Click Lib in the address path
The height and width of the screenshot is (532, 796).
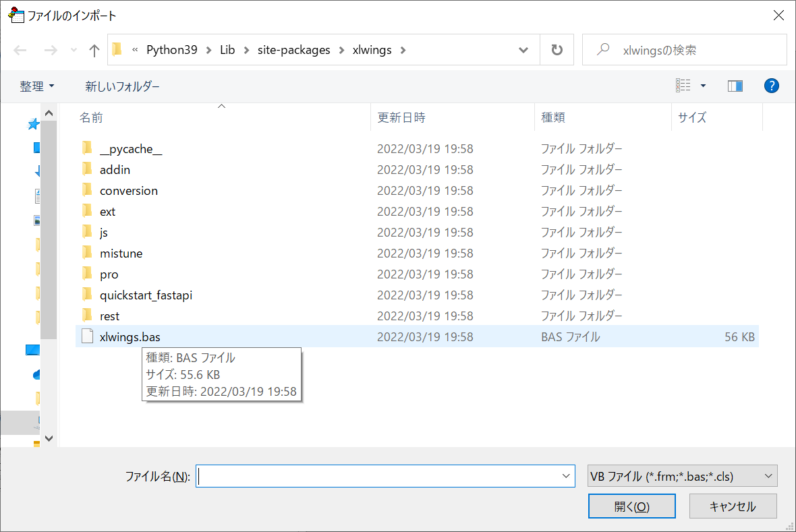[x=227, y=50]
